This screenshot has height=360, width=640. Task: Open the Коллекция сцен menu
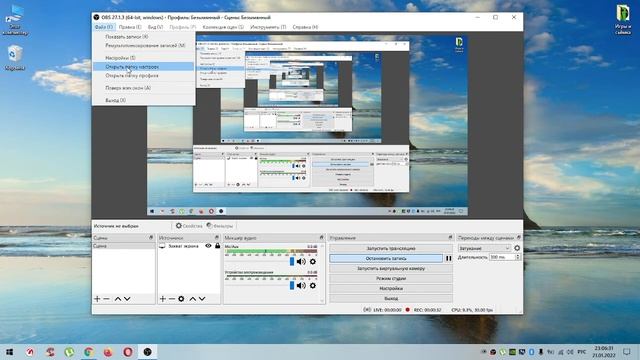pos(223,27)
